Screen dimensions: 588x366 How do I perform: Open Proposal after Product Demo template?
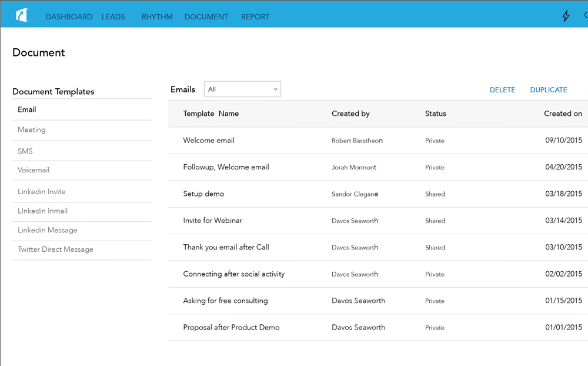[231, 328]
